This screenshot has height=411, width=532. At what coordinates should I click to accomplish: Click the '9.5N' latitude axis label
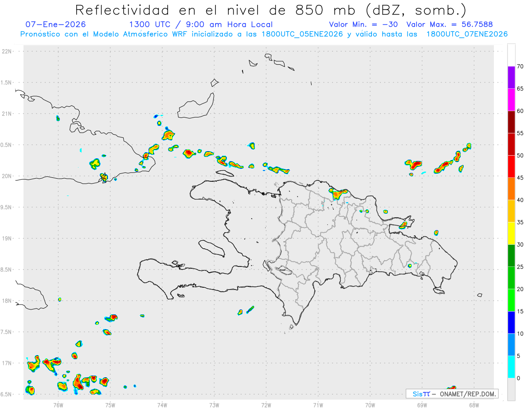point(7,207)
